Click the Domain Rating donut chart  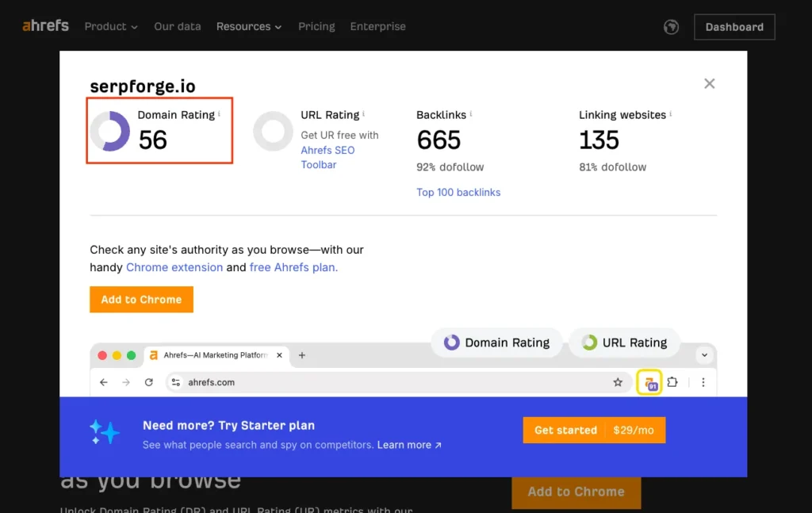109,130
